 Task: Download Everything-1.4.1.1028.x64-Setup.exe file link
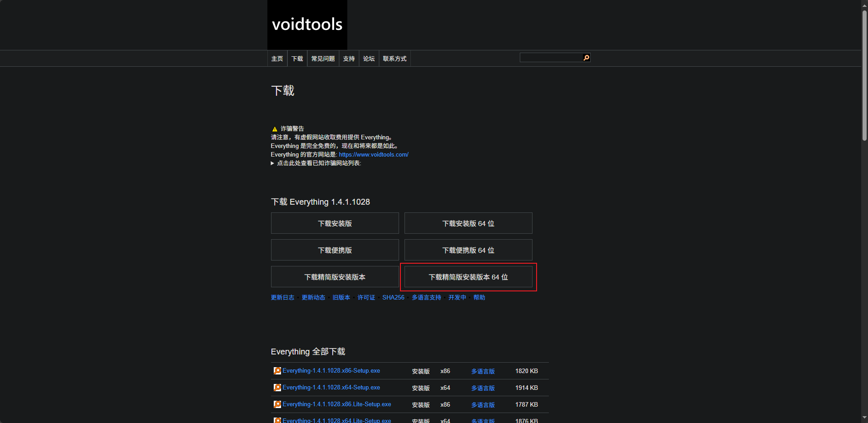coord(331,388)
